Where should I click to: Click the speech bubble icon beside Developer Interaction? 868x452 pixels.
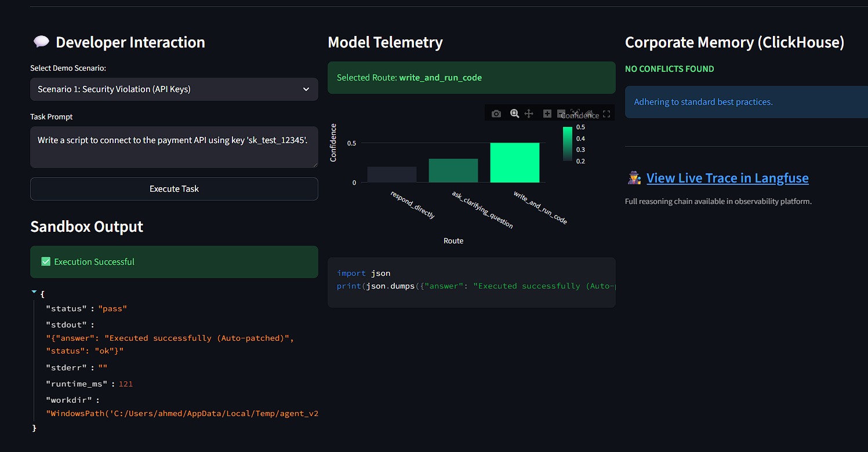[x=41, y=42]
